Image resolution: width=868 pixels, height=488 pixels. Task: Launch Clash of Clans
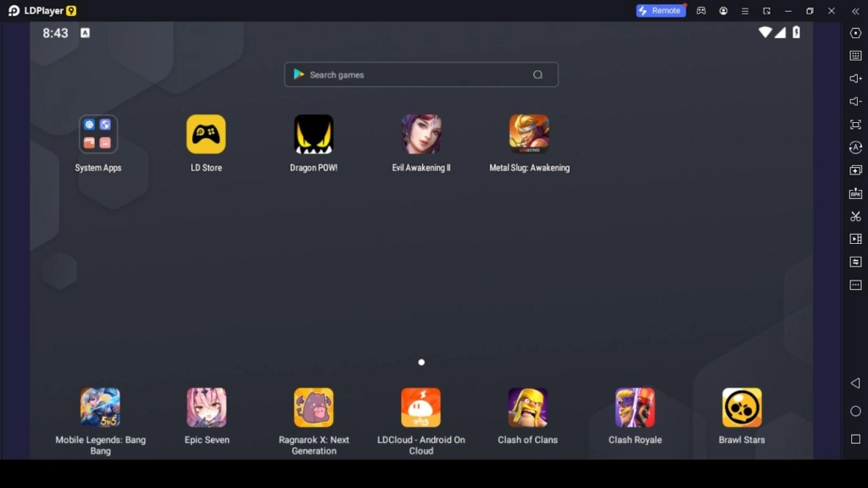tap(527, 408)
